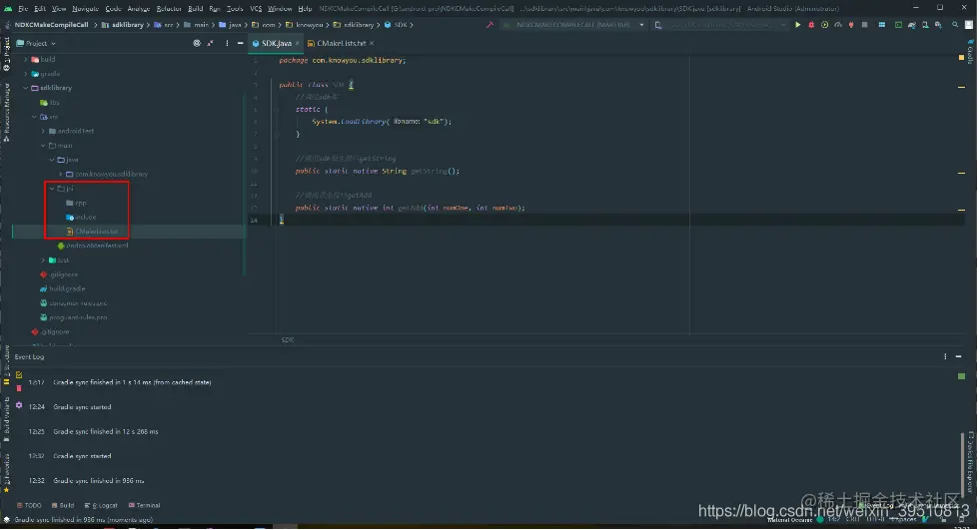The height and width of the screenshot is (530, 980).
Task: Click the Run with Coverage icon
Action: (824, 25)
